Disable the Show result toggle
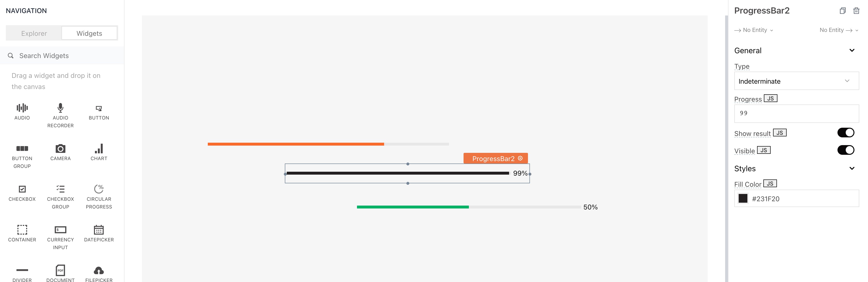This screenshot has width=868, height=282. click(845, 133)
